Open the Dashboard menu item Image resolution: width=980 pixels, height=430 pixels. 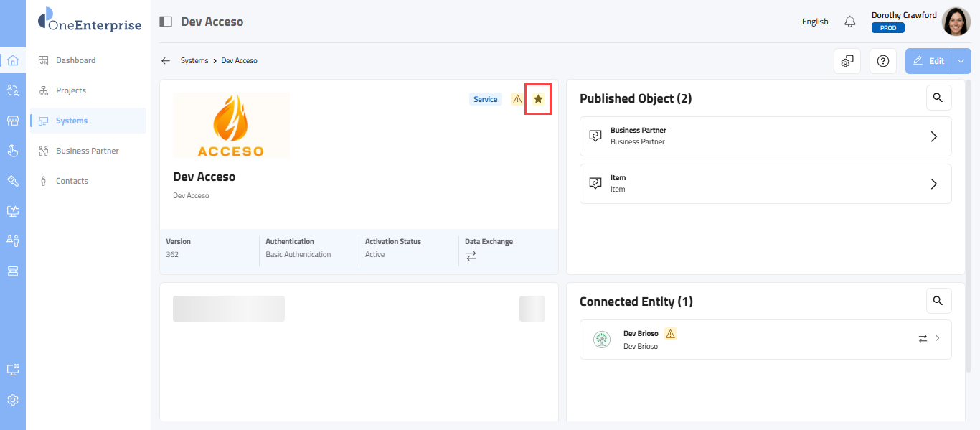75,60
